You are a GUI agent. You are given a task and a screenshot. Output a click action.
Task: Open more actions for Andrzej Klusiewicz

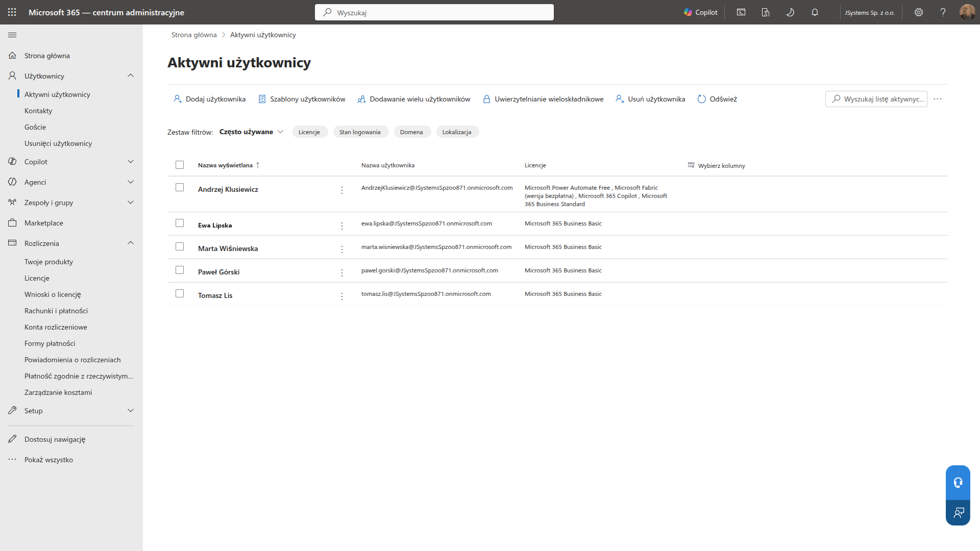342,190
